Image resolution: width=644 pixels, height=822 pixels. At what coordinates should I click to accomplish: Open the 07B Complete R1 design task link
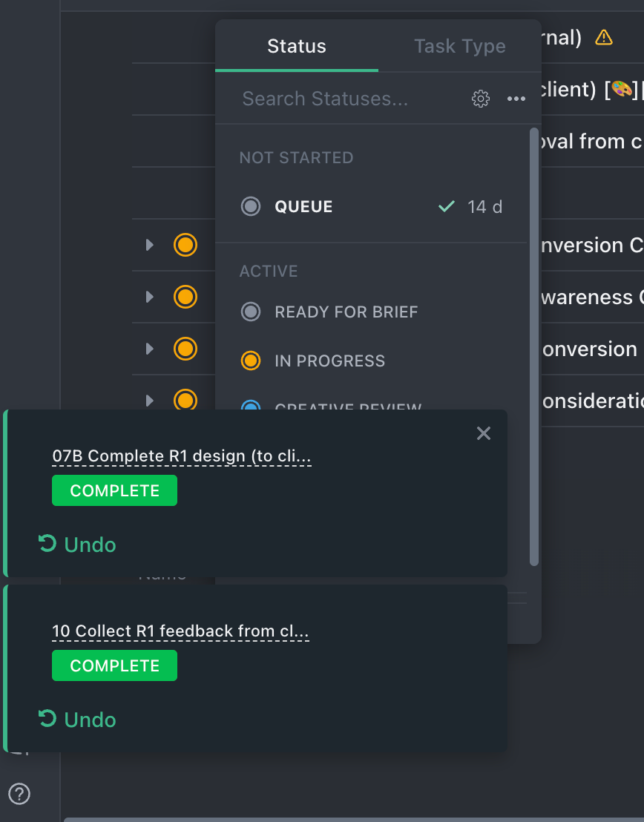[182, 456]
